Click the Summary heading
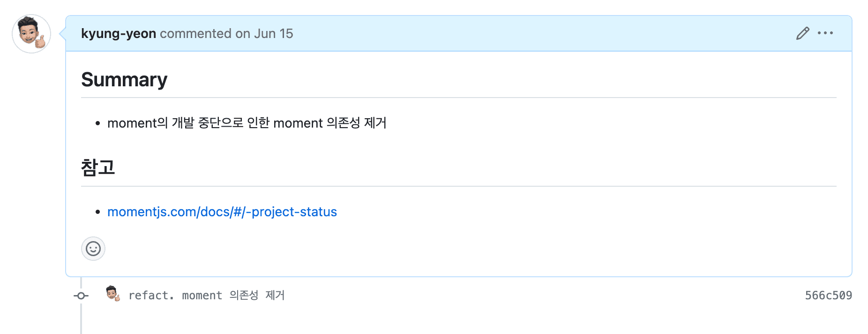The image size is (868, 334). tap(124, 80)
